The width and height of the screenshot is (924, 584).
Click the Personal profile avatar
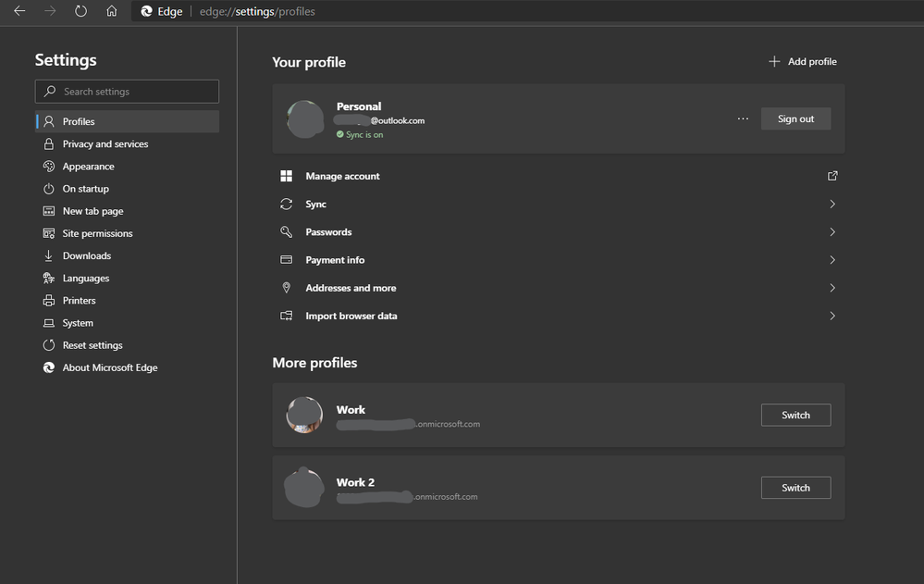click(304, 119)
